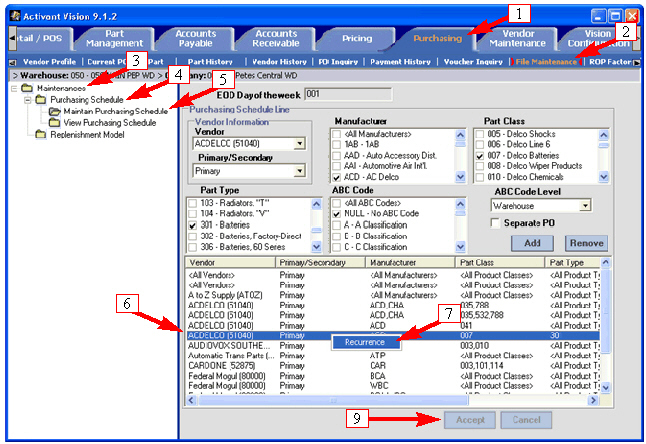Screen dimensions: 646x444
Task: Open PO Inquiry submenu item
Action: coord(338,62)
